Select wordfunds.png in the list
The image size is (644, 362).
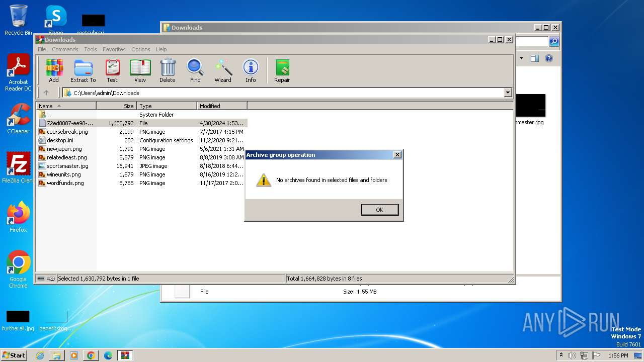coord(141,183)
